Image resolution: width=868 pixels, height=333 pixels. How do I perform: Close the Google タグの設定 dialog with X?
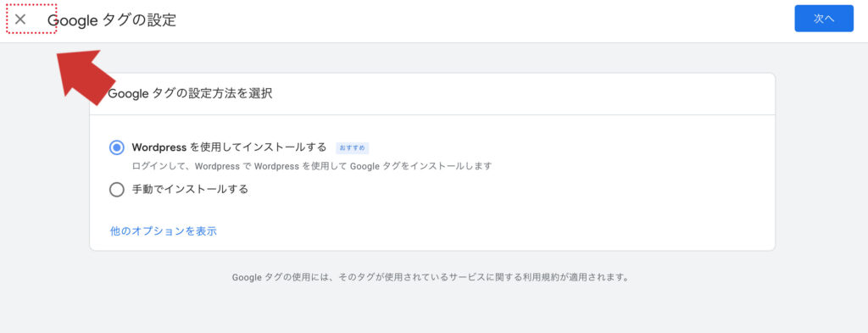pyautogui.click(x=20, y=19)
